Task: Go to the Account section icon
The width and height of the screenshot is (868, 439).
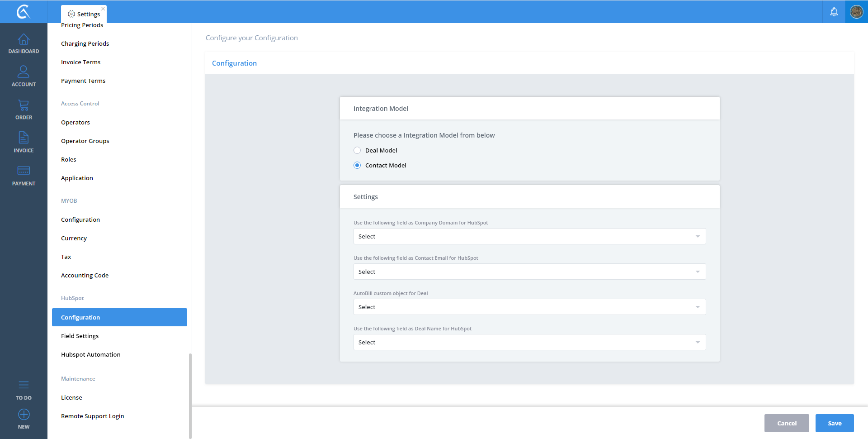Action: 24,72
